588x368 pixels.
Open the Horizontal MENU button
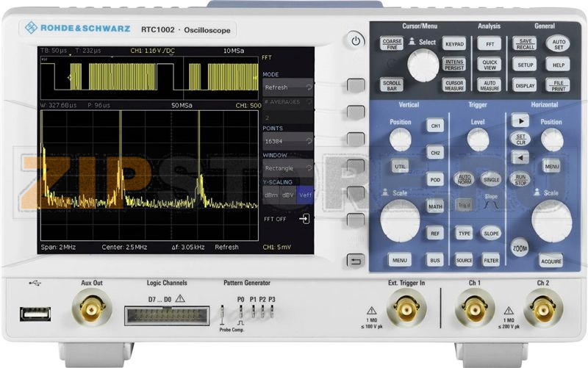(x=552, y=166)
